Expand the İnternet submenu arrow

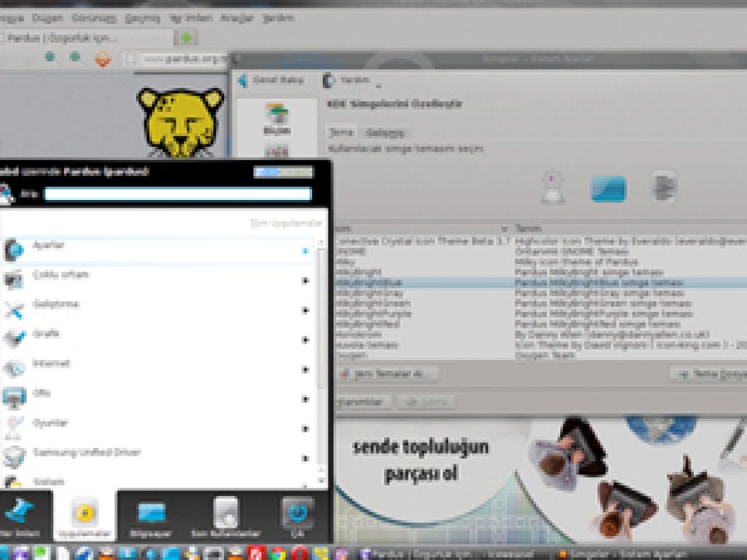coord(305,369)
